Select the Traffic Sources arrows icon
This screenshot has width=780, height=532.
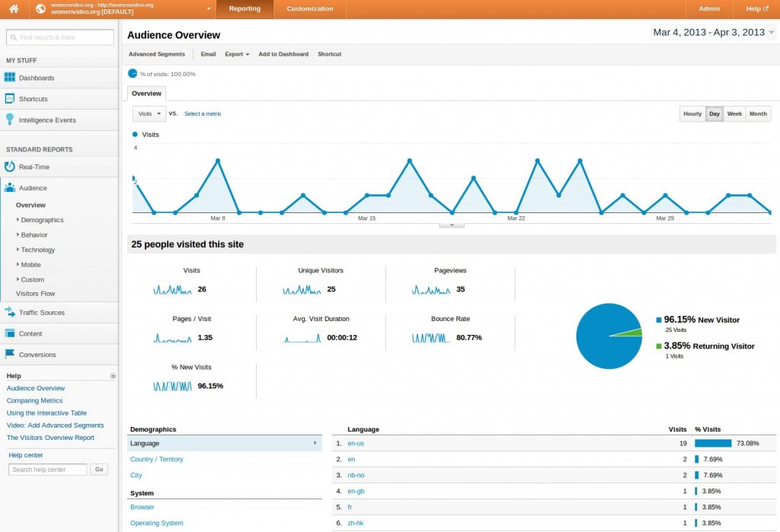coord(10,312)
